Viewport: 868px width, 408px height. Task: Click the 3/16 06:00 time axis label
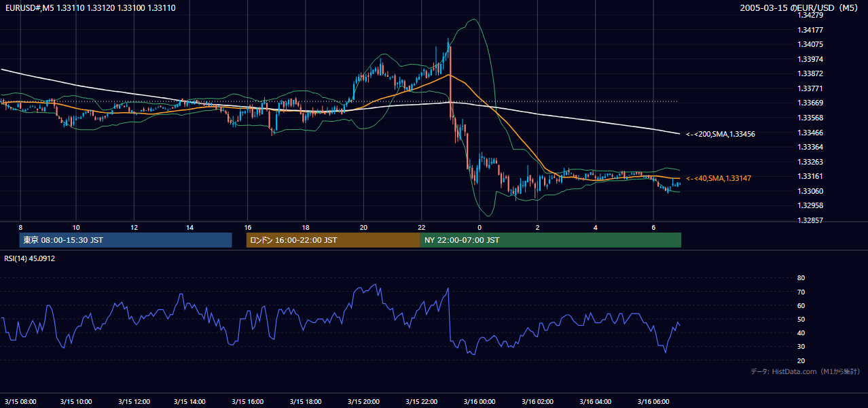coord(653,401)
